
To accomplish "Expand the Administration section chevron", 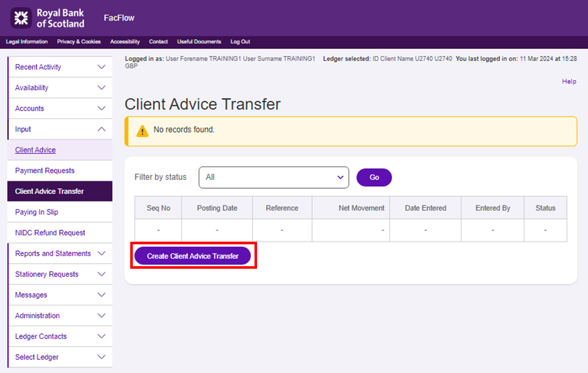I will [x=101, y=316].
